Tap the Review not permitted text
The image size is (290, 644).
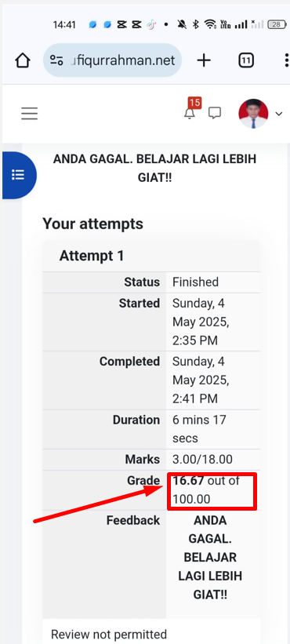tap(109, 634)
